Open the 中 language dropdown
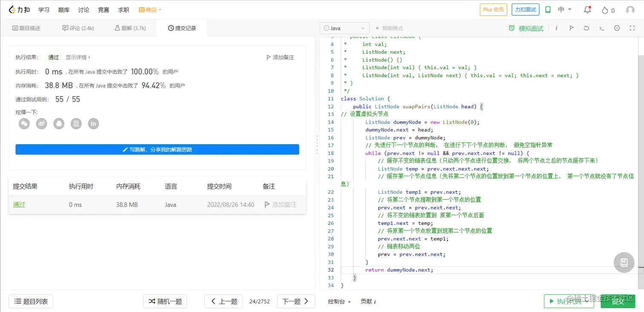Viewport: 644px width, 312px height. tap(565, 10)
